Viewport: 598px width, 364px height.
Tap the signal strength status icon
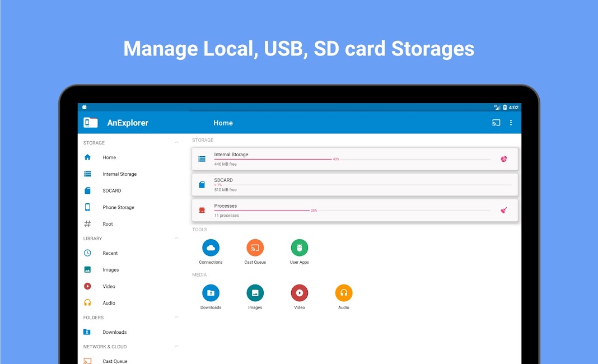click(x=497, y=107)
